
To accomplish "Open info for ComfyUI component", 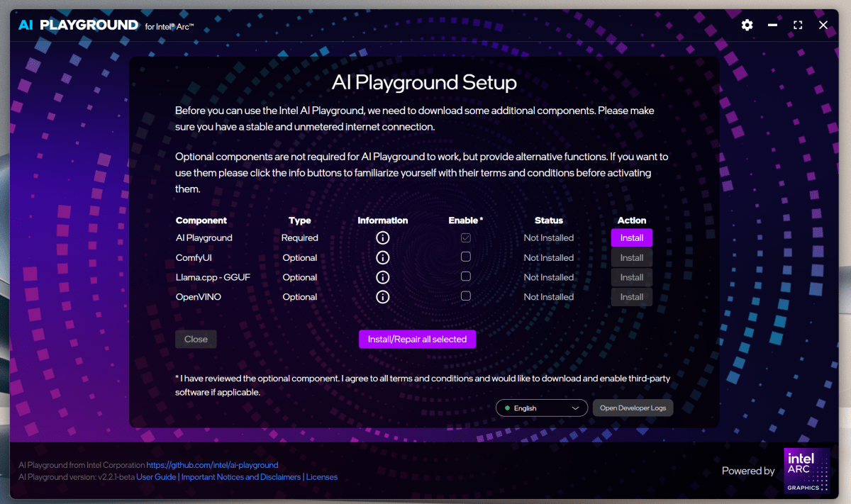I will (x=383, y=257).
